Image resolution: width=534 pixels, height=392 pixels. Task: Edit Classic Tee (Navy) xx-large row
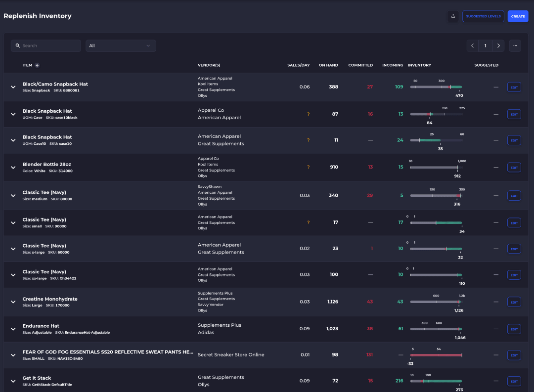514,275
